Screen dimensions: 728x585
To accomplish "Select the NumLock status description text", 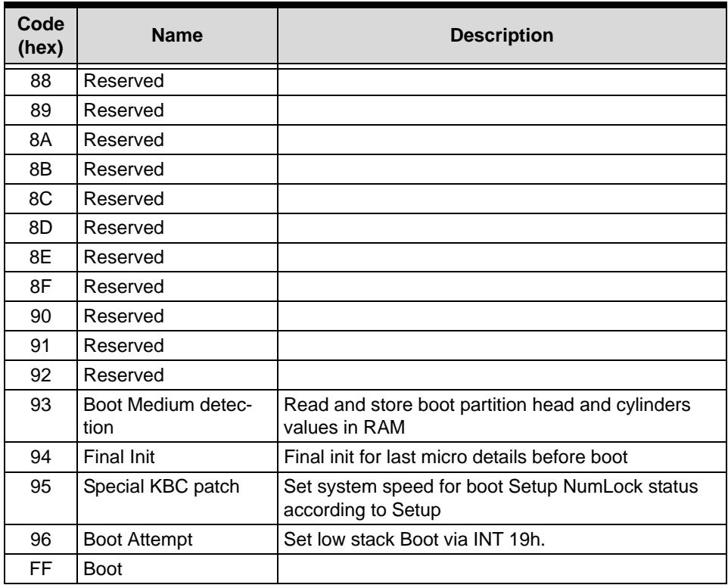I will (490, 498).
